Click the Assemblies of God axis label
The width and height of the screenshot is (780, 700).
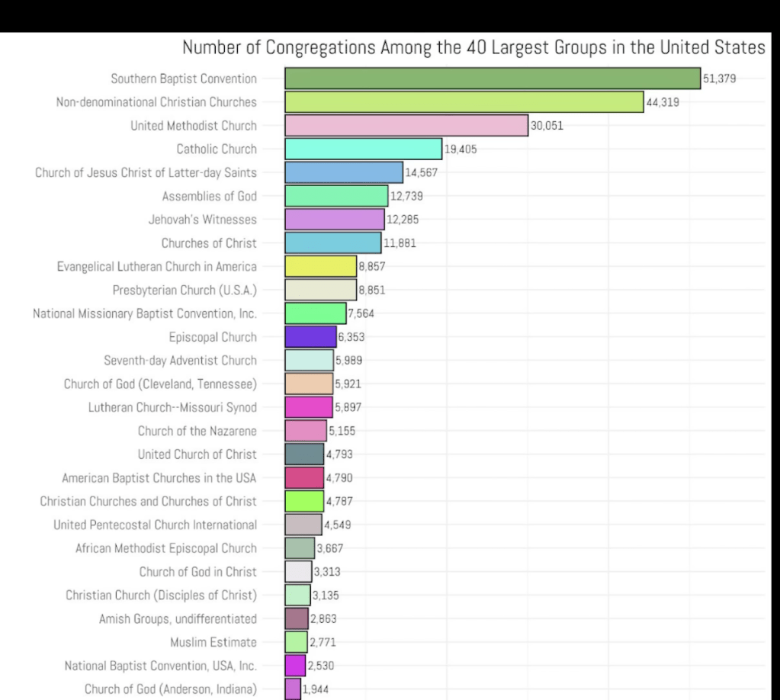(x=209, y=196)
